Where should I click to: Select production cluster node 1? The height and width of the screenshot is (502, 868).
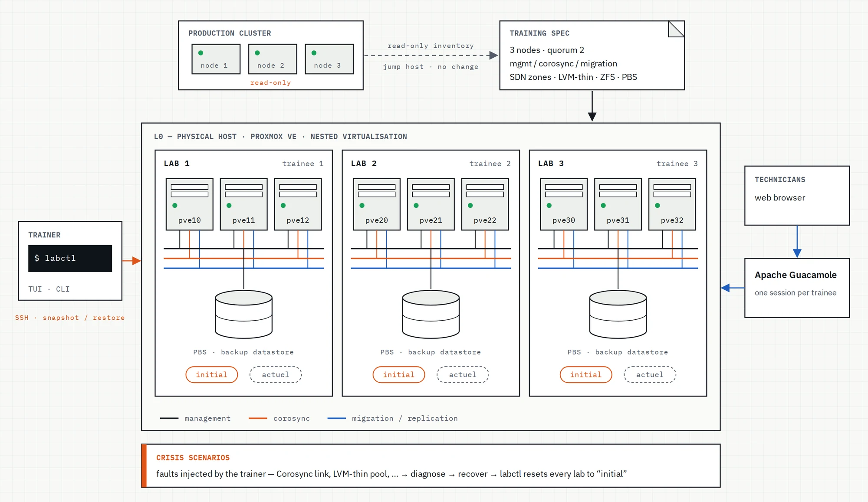[216, 59]
